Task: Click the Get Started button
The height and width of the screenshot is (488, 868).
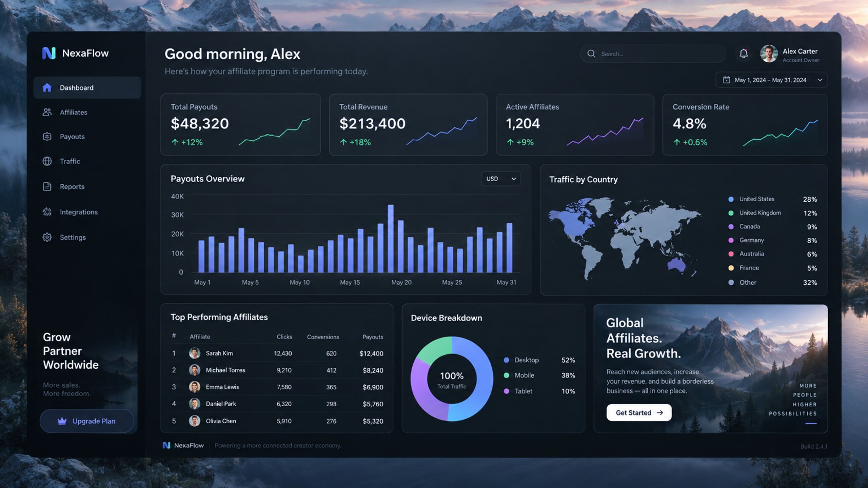Action: [639, 412]
